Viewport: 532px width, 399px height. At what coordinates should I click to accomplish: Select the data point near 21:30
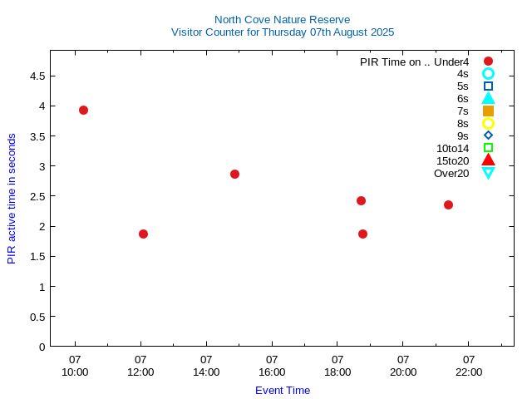[x=448, y=204]
